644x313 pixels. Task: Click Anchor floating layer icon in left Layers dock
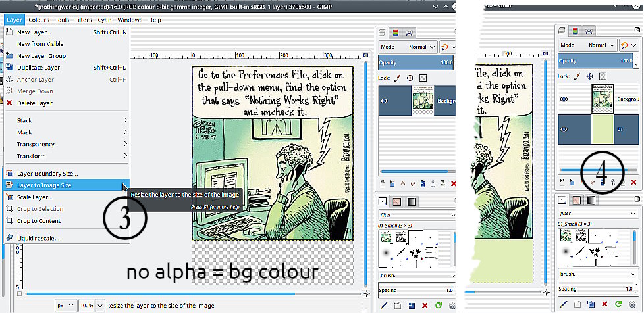tap(433, 183)
